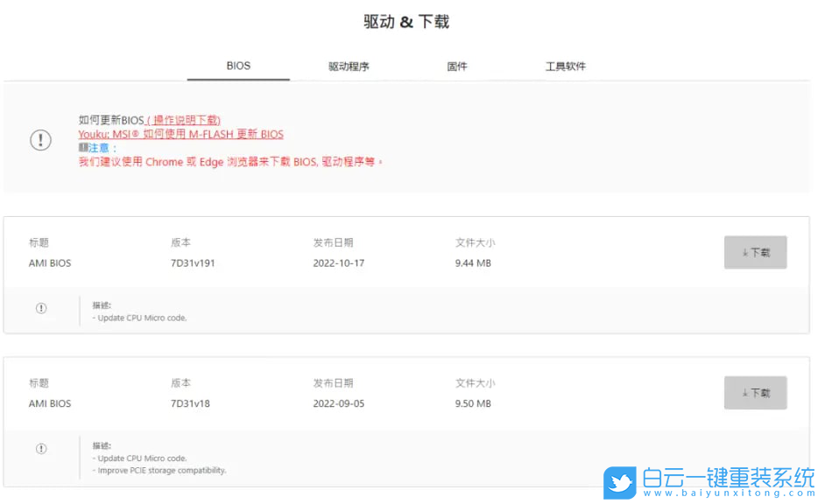Click the exclamation icon on the first description row

tap(40, 308)
